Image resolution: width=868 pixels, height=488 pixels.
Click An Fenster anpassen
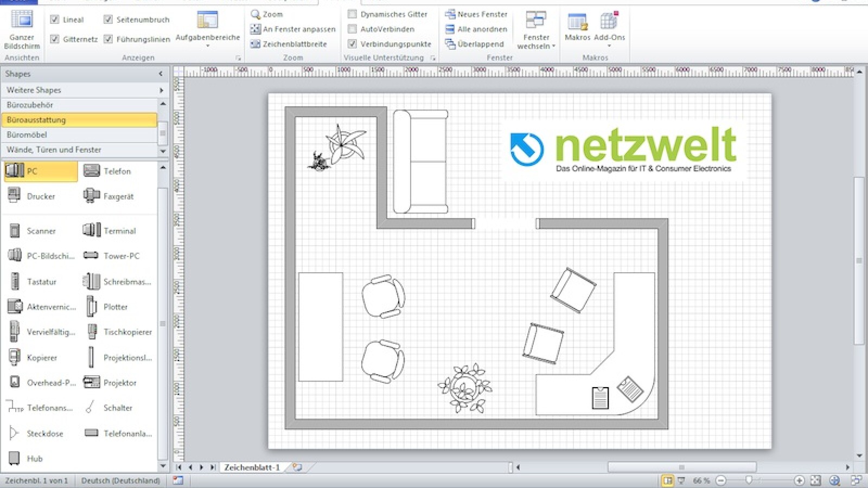[293, 29]
